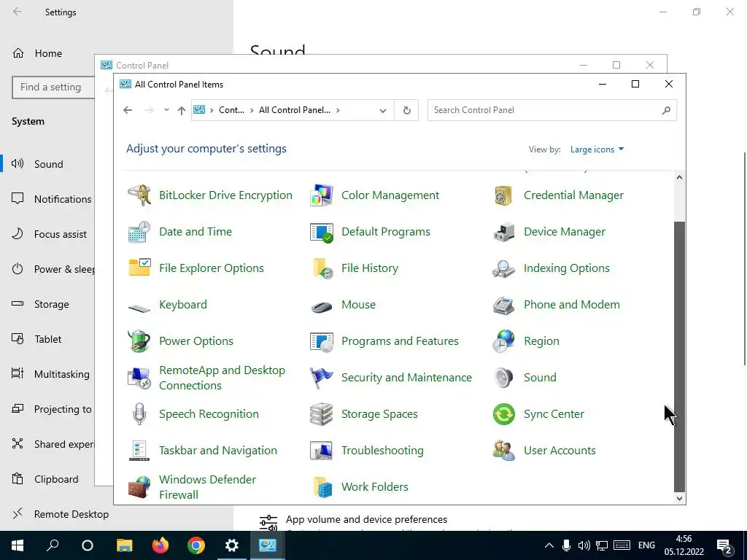
Task: Open Indexing Options magnifier icon
Action: coord(503,268)
